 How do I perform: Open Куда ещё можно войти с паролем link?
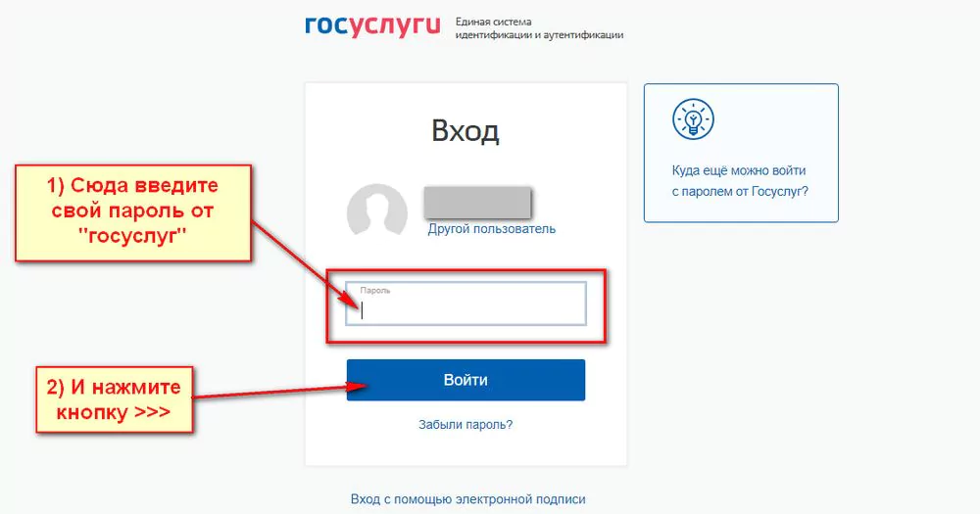(740, 181)
